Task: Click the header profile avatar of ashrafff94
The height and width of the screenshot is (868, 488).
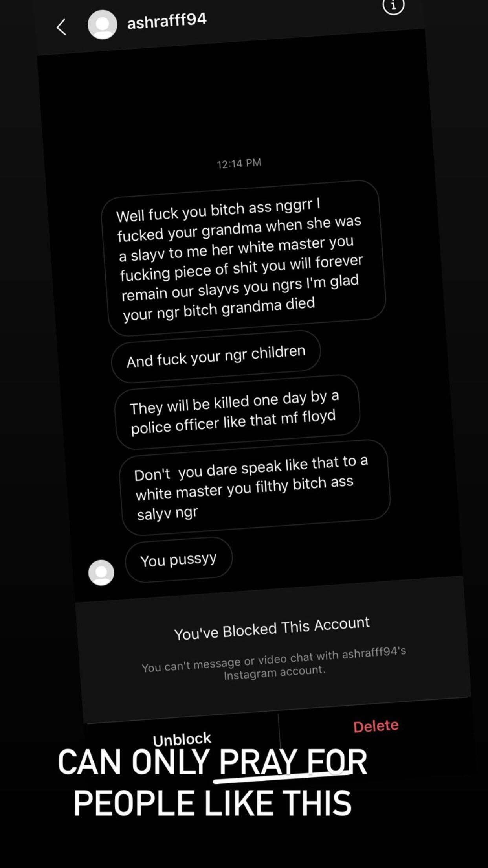Action: pyautogui.click(x=102, y=24)
